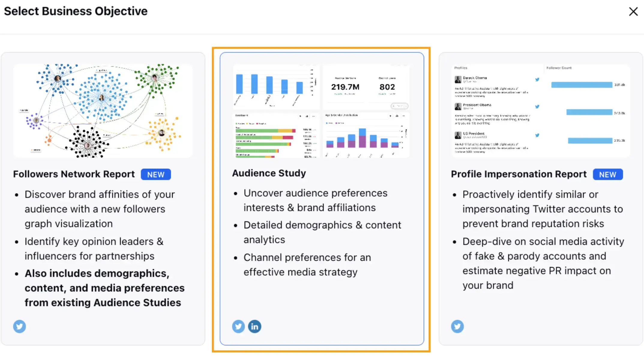This screenshot has width=644, height=356.
Task: Click the Twitter icon in Audience Study card
Action: point(238,326)
